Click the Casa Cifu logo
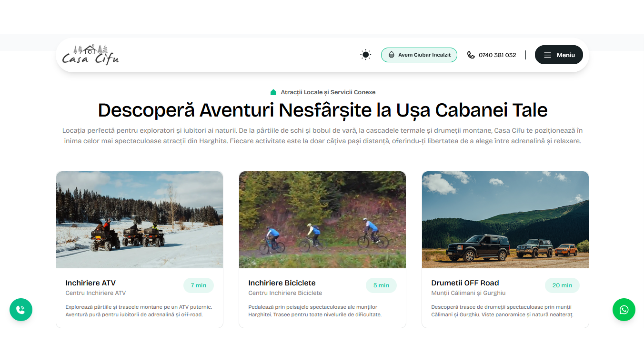The image size is (644, 362). [90, 55]
